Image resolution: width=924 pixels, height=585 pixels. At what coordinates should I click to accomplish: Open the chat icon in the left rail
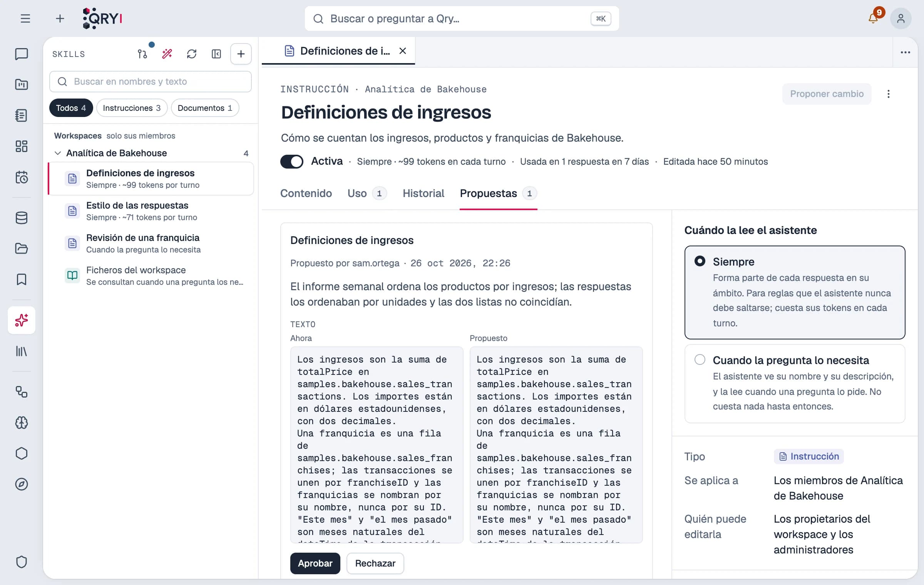(22, 54)
